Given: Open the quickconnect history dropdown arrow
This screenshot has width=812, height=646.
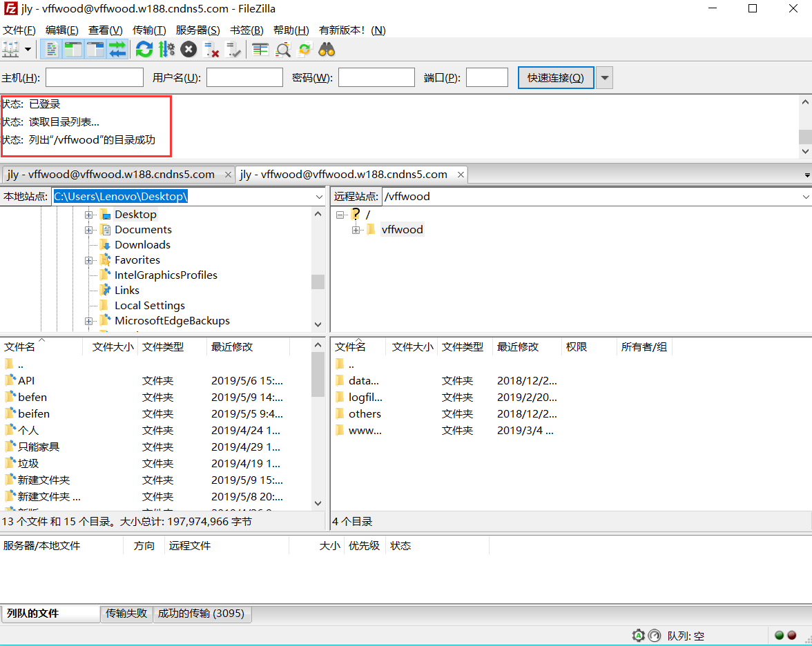Looking at the screenshot, I should 604,78.
